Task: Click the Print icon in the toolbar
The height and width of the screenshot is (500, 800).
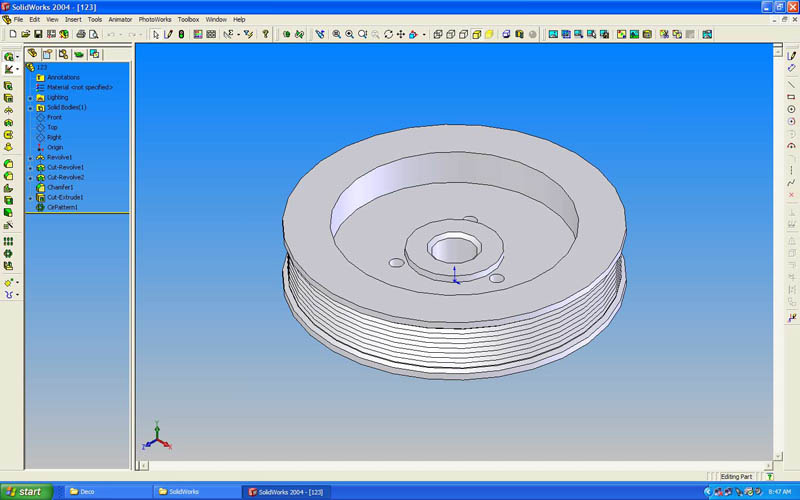Action: pyautogui.click(x=81, y=34)
